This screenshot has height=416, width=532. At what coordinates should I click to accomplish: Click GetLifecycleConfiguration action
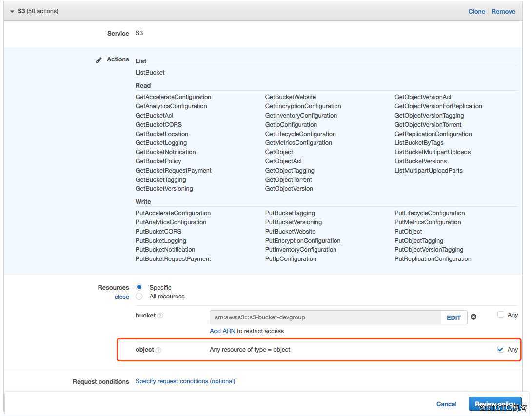tap(300, 134)
